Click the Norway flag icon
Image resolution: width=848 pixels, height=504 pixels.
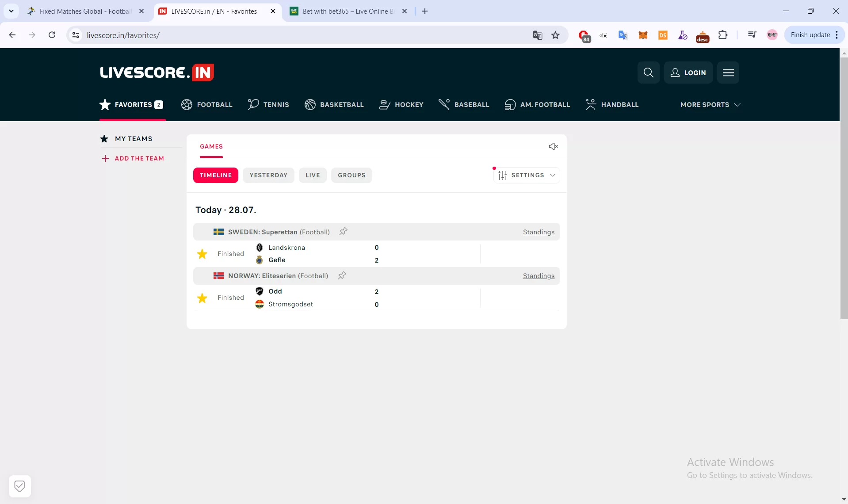point(218,276)
